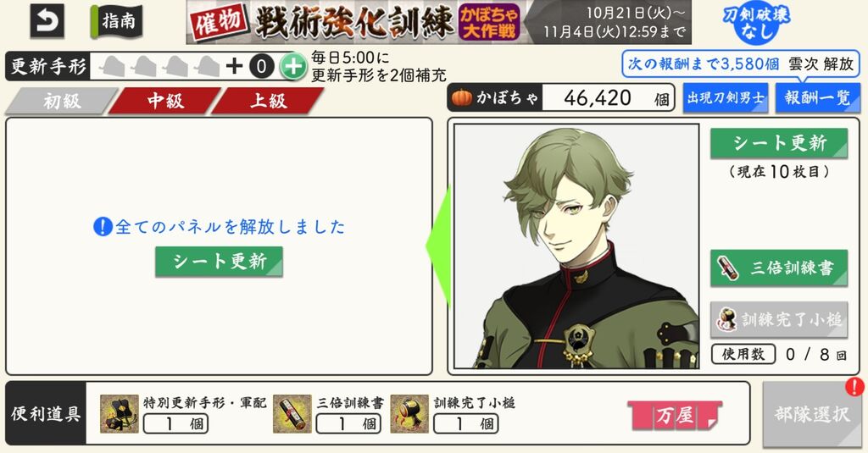Tap the back arrow icon
The image size is (868, 453).
pos(47,21)
